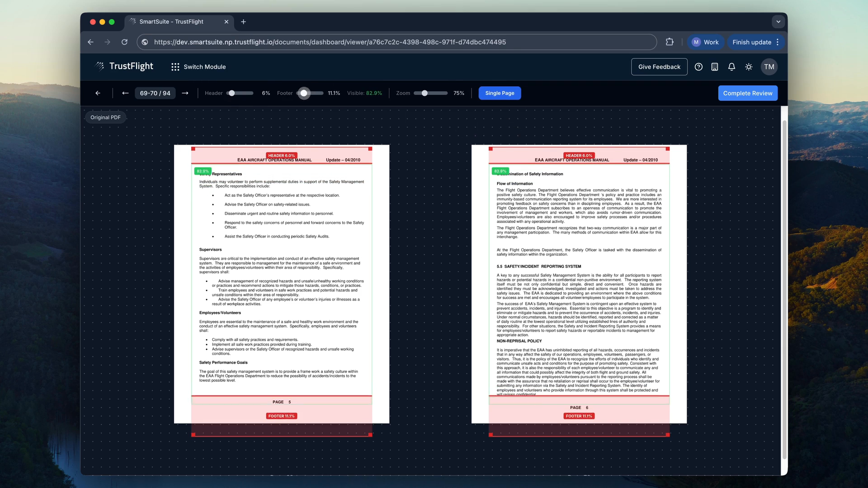Image resolution: width=868 pixels, height=488 pixels.
Task: Go to next page arrow
Action: tap(185, 93)
